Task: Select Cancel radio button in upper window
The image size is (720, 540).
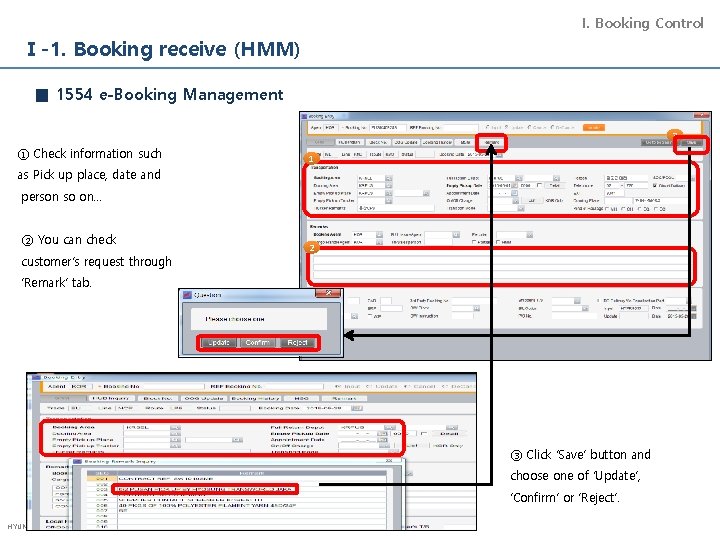Action: coord(529,127)
